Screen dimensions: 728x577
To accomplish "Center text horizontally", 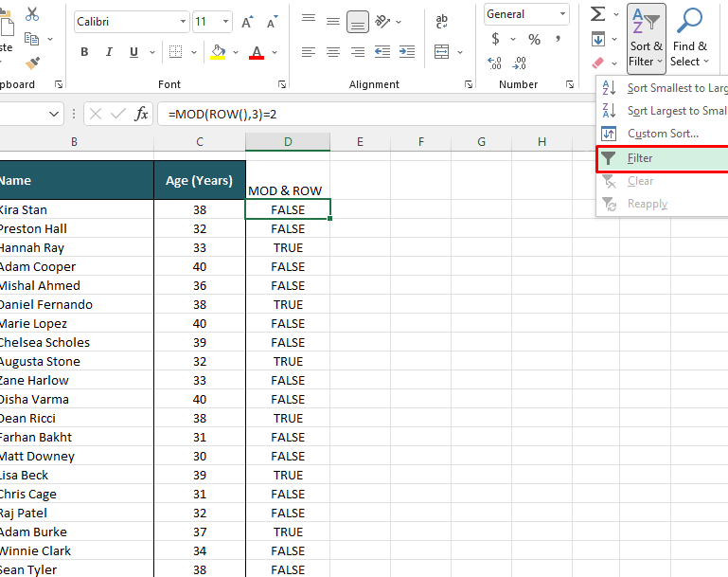I will pos(333,52).
